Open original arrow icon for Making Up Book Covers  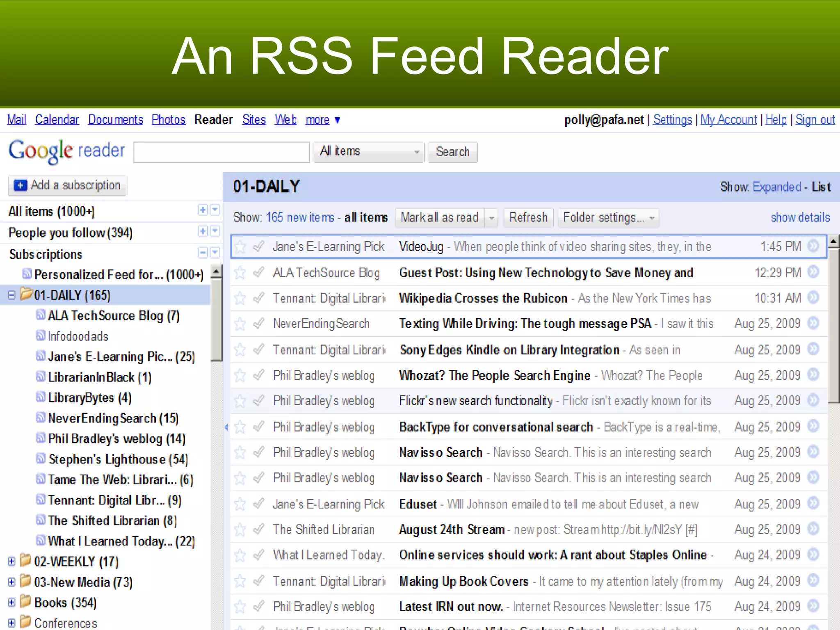pos(813,580)
